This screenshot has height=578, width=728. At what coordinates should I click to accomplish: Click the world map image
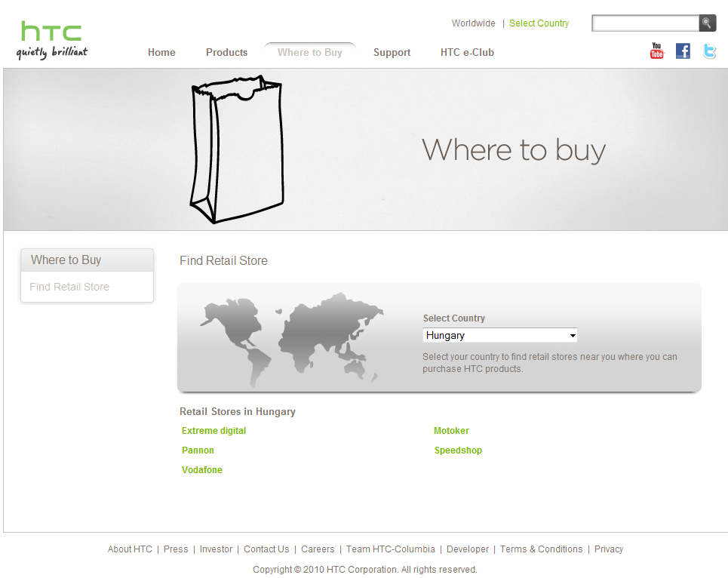tap(291, 340)
